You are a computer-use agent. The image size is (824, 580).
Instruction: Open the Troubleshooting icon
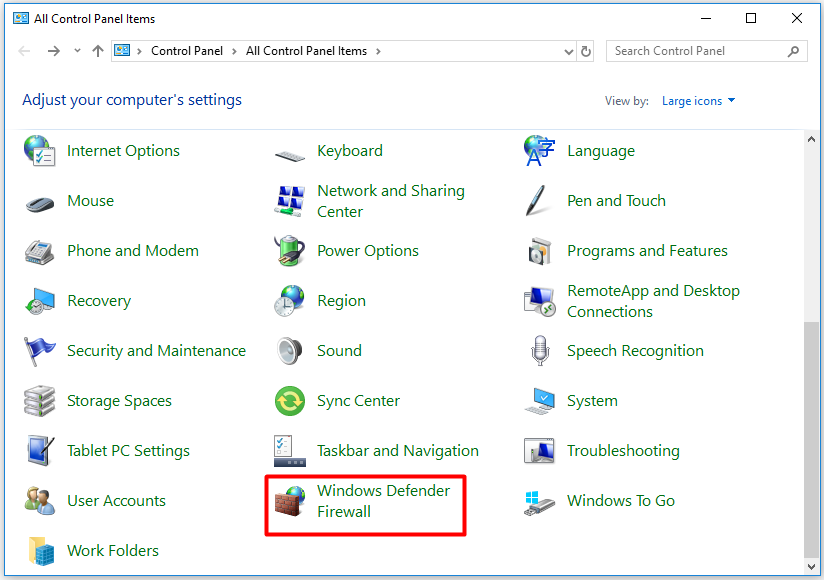tap(540, 451)
